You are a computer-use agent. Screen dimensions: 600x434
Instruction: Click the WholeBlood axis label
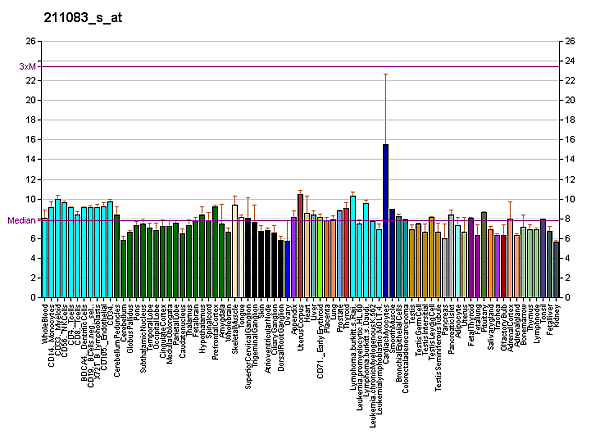click(45, 324)
